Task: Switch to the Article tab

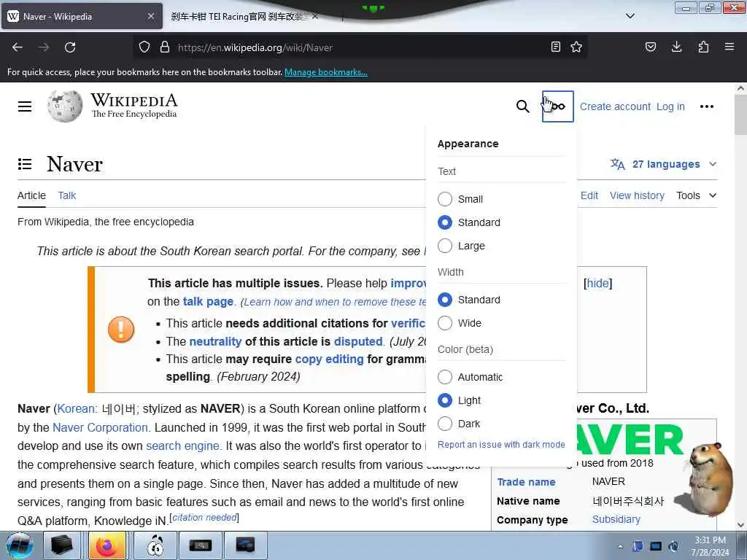Action: pos(31,195)
